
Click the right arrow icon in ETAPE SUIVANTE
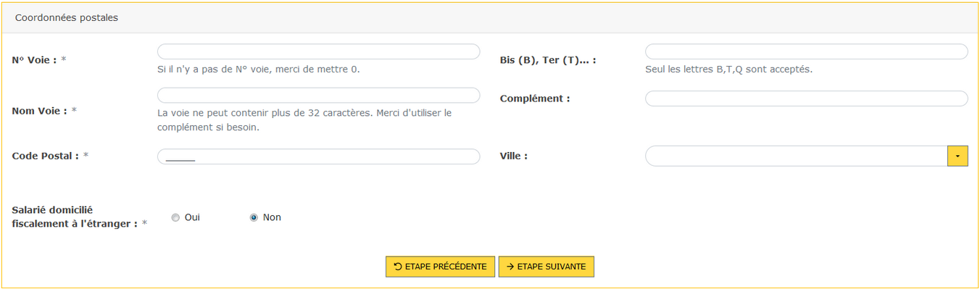pyautogui.click(x=510, y=267)
